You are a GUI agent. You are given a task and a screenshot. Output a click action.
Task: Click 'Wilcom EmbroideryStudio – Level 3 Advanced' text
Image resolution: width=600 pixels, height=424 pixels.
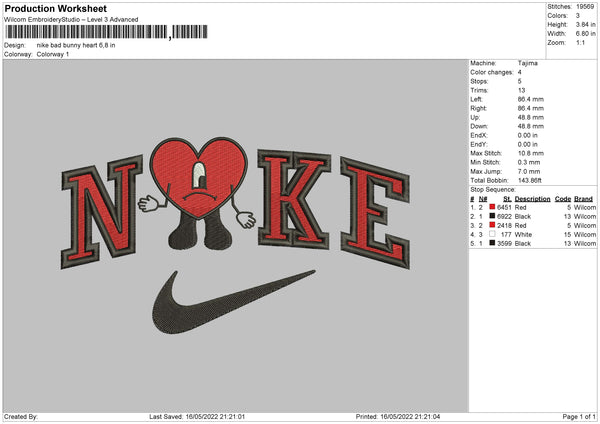[x=71, y=20]
